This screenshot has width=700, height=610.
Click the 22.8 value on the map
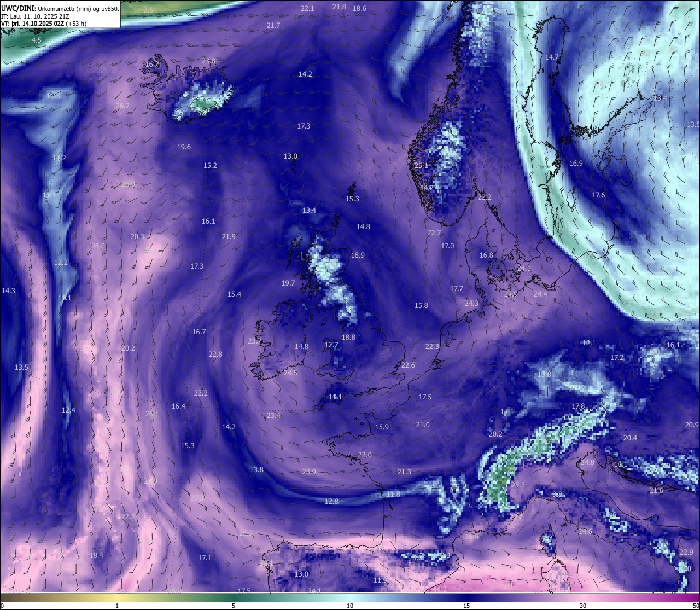coord(215,354)
